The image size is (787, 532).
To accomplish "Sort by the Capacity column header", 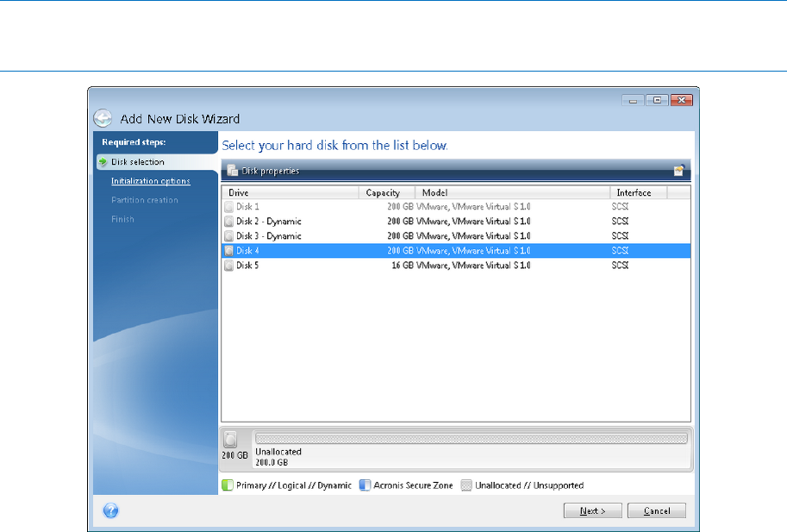I will pos(387,193).
